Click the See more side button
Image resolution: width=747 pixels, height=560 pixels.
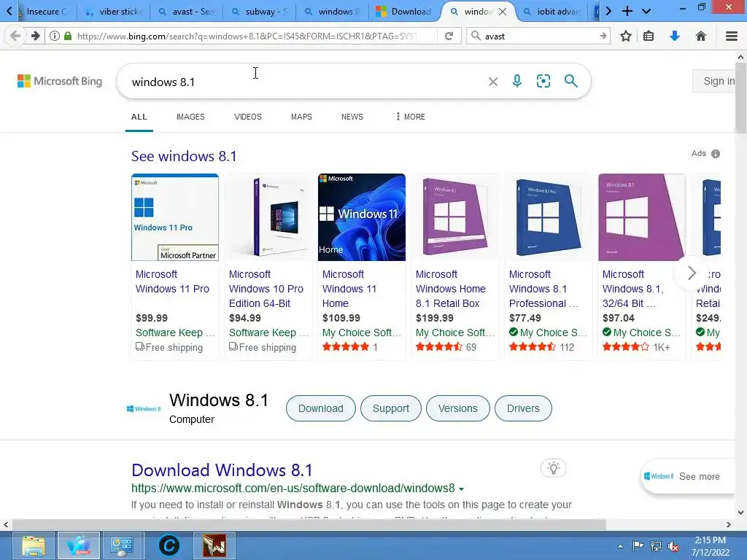(688, 476)
